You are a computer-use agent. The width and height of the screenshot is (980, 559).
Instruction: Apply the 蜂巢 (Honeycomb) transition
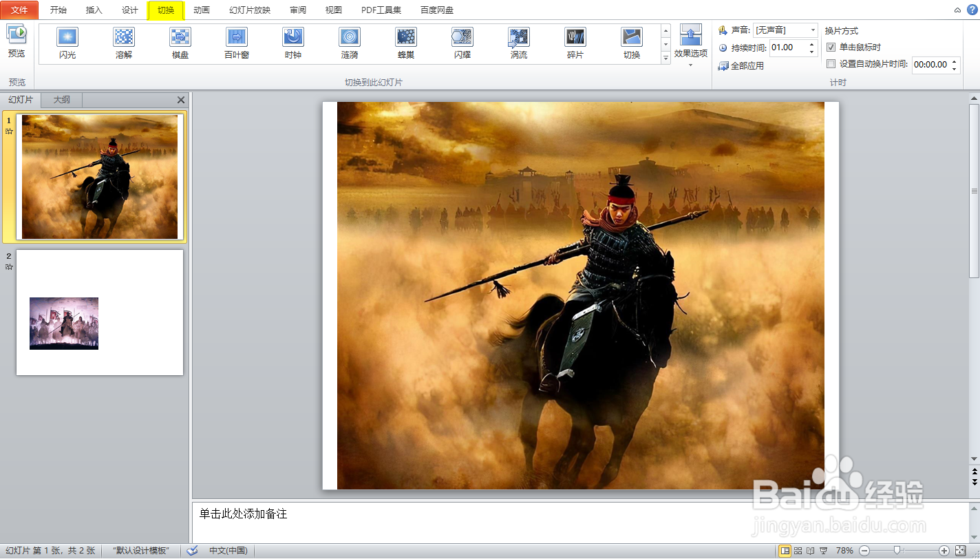point(406,43)
